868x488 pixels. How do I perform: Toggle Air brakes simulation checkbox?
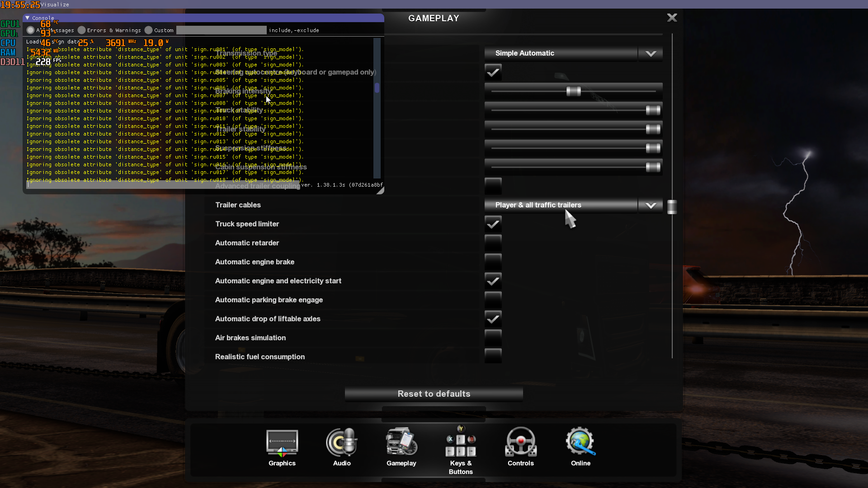[x=493, y=338]
